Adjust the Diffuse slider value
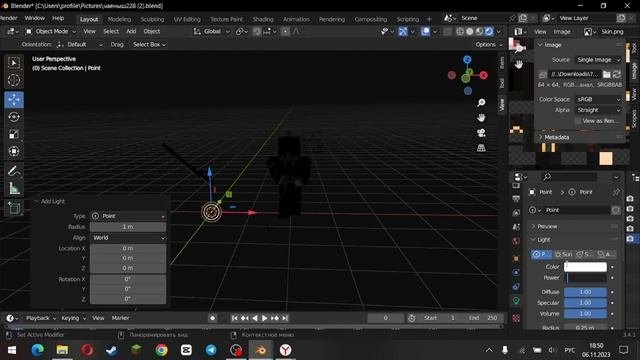Screen dimensions: 640x360 coord(585,292)
